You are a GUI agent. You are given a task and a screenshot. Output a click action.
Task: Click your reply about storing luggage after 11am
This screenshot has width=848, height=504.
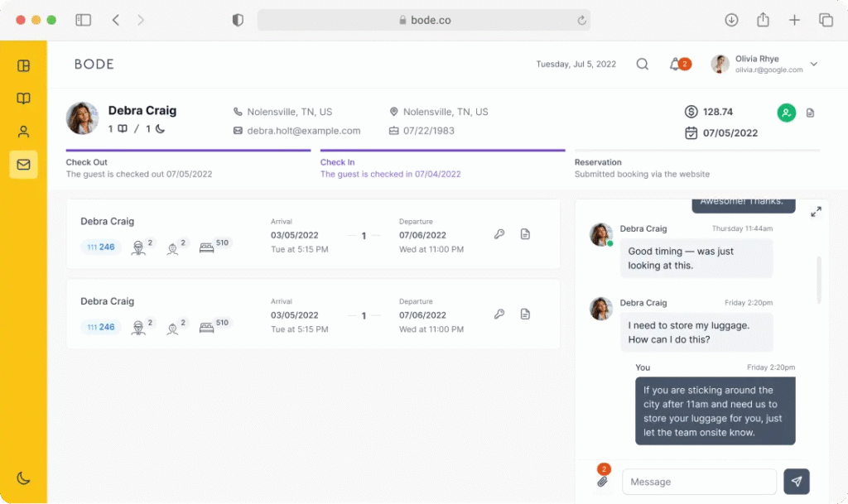[715, 411]
